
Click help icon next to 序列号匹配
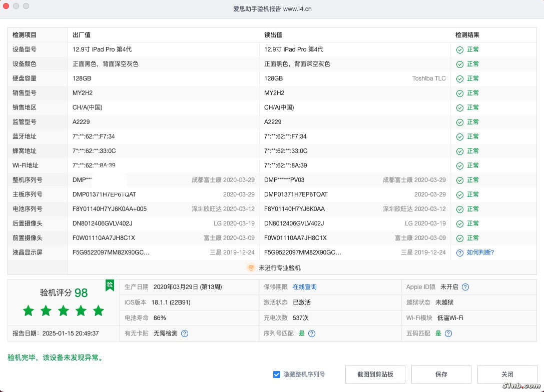pos(312,333)
